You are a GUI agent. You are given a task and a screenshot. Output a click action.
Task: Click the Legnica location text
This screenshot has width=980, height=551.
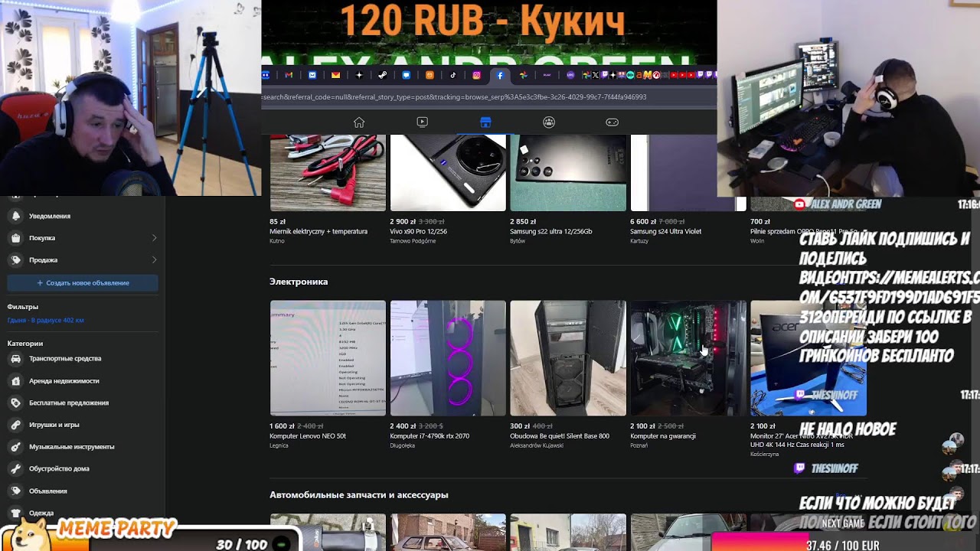(x=279, y=445)
